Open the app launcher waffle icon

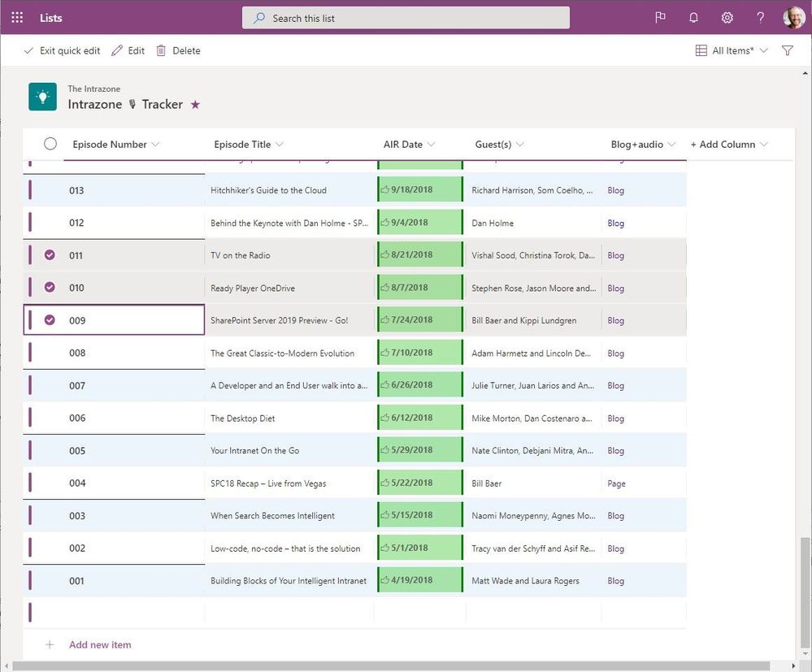[x=17, y=18]
